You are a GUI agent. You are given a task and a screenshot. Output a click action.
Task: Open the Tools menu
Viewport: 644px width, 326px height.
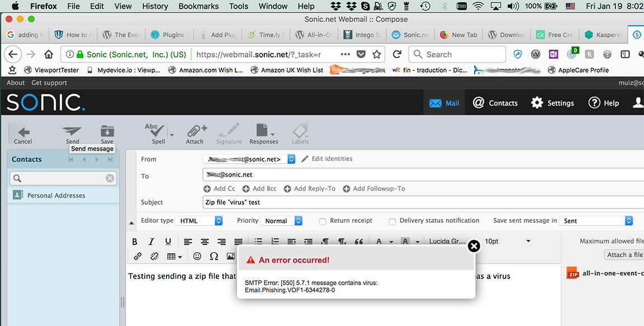pos(239,6)
